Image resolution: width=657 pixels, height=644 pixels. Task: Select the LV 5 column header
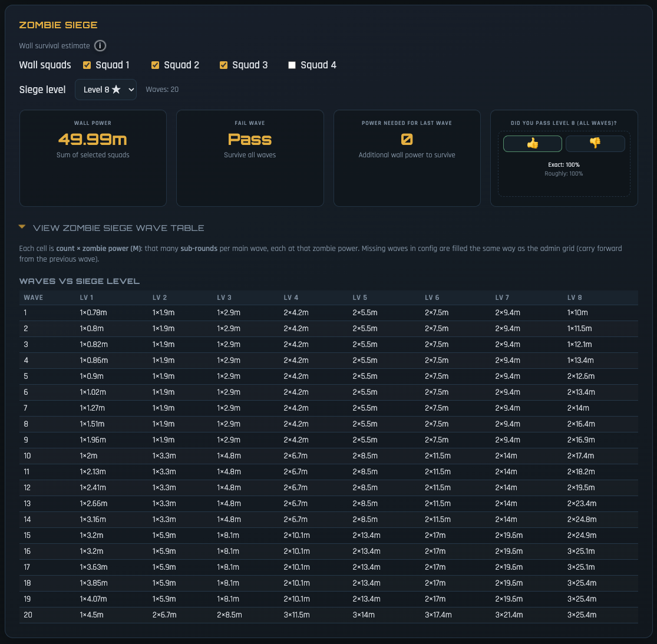tap(360, 298)
